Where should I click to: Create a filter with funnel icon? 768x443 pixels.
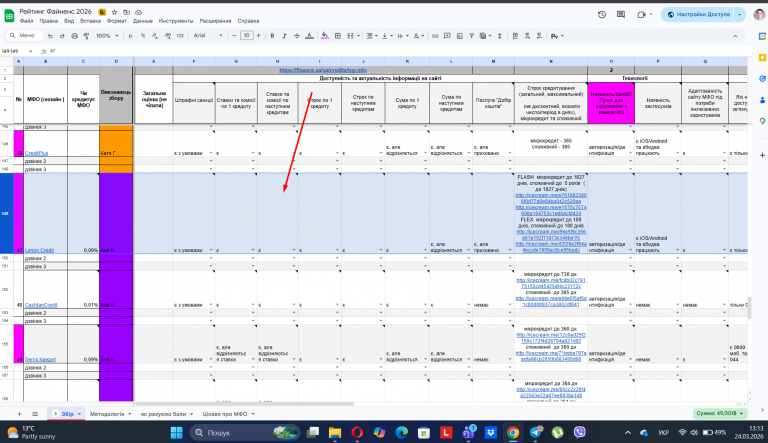pos(471,36)
